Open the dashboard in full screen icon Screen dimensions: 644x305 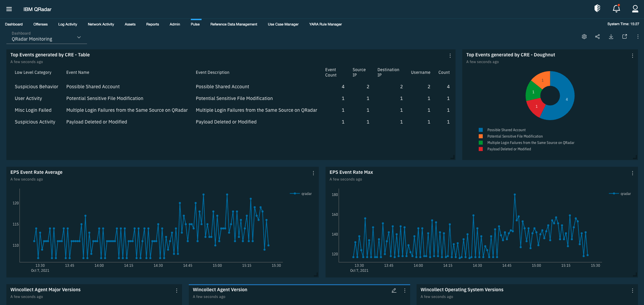click(625, 37)
